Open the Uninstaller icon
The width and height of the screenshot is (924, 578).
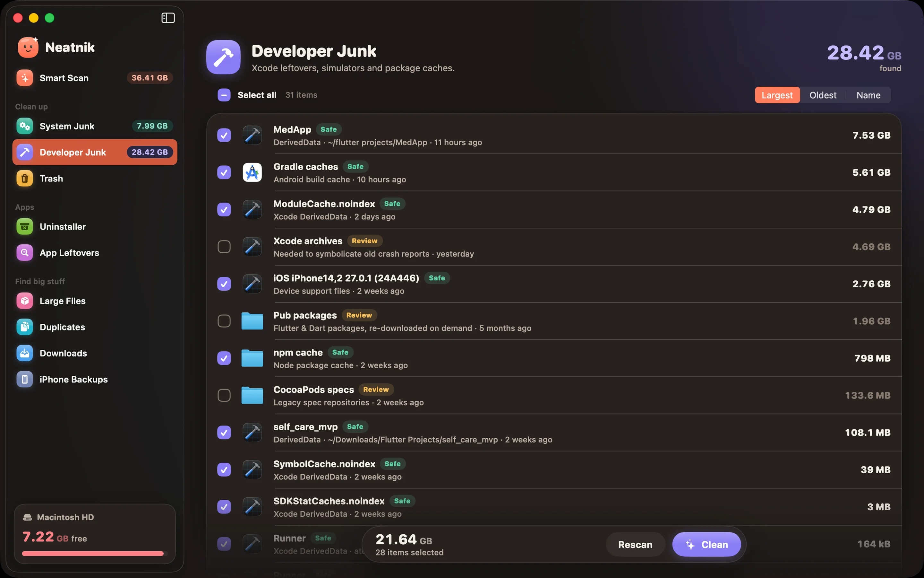[25, 227]
